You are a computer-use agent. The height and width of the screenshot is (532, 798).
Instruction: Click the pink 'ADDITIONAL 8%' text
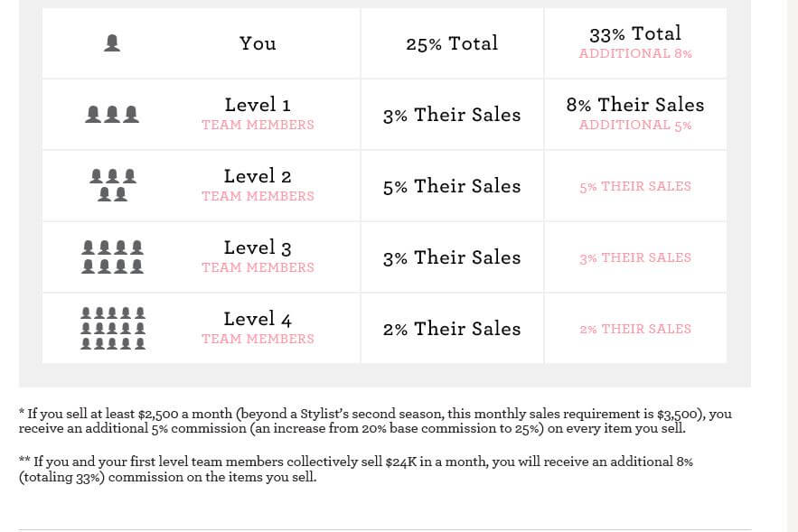(x=635, y=53)
